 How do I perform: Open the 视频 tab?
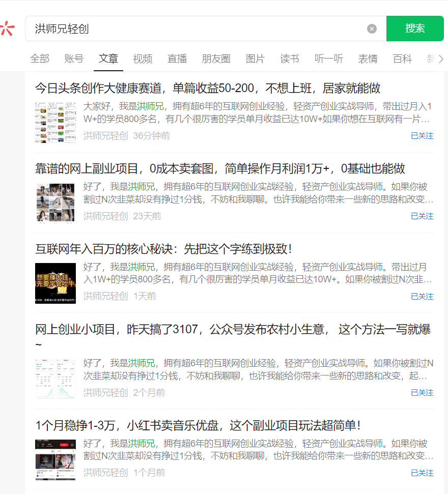(143, 59)
